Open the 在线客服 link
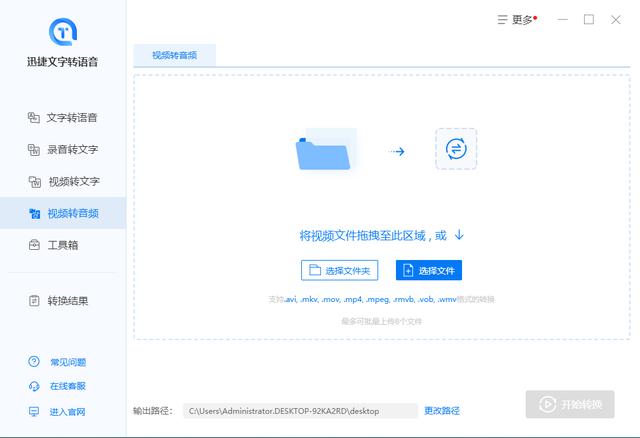 pos(68,386)
